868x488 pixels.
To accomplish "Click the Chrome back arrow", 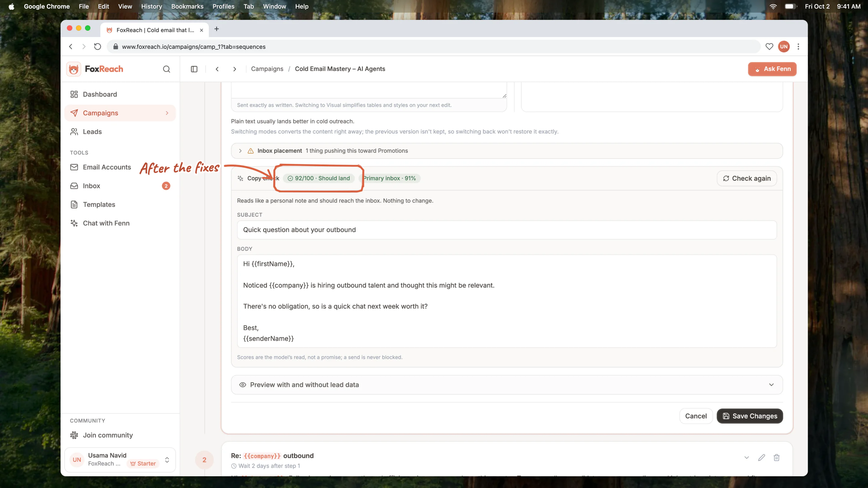I will 71,47.
